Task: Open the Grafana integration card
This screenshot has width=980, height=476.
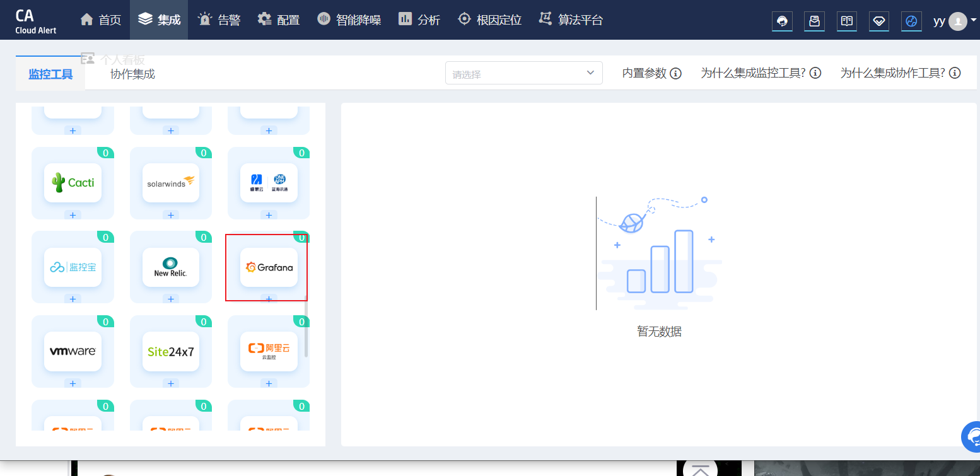Action: click(269, 267)
